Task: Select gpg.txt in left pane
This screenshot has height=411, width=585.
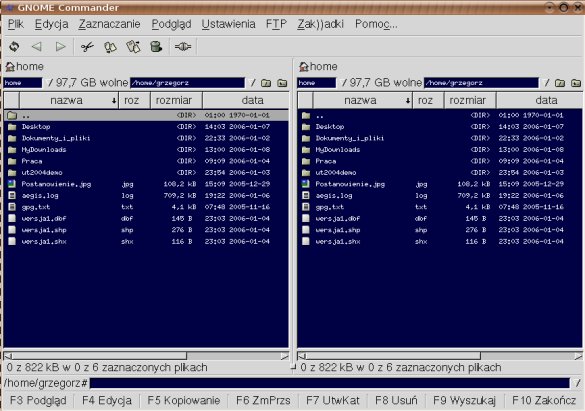Action: coord(146,207)
